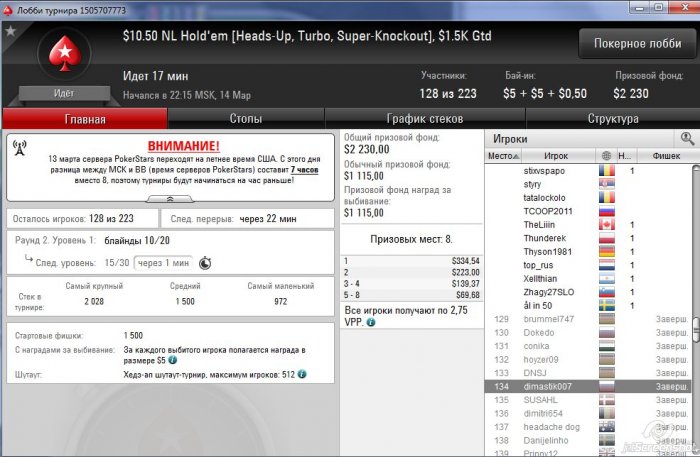Screen dimensions: 700x457
Task: Select player Thunderek in list
Action: (x=545, y=238)
